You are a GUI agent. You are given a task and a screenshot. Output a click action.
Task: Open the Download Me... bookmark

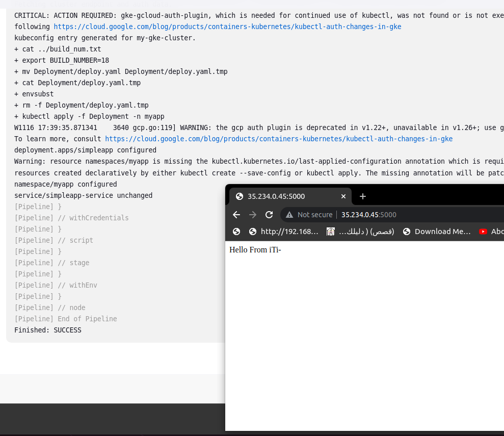tap(441, 231)
